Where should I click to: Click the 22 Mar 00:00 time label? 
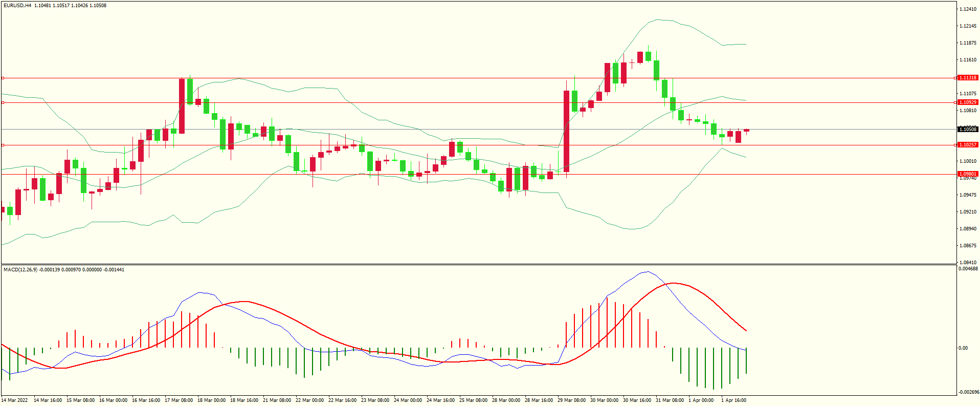[310, 400]
